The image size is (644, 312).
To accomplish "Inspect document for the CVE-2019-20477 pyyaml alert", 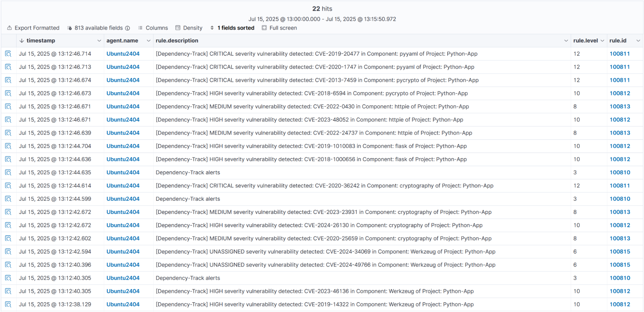I will pyautogui.click(x=8, y=54).
